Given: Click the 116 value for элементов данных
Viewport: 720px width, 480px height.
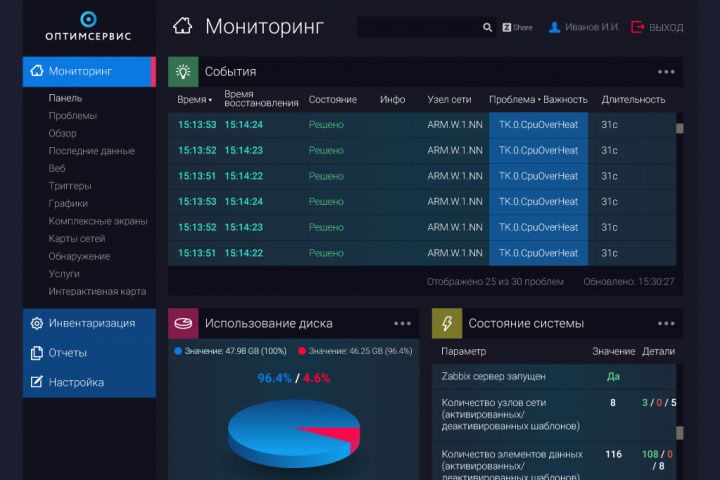Looking at the screenshot, I should click(x=613, y=454).
